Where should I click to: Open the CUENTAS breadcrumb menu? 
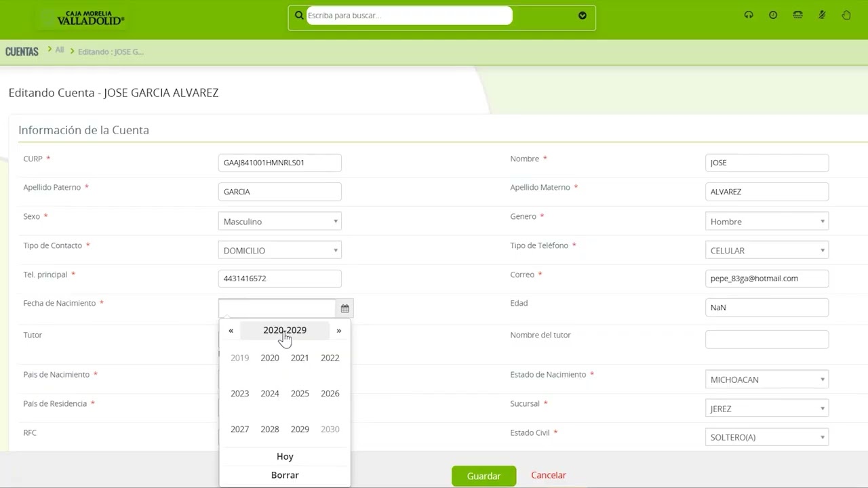point(22,52)
